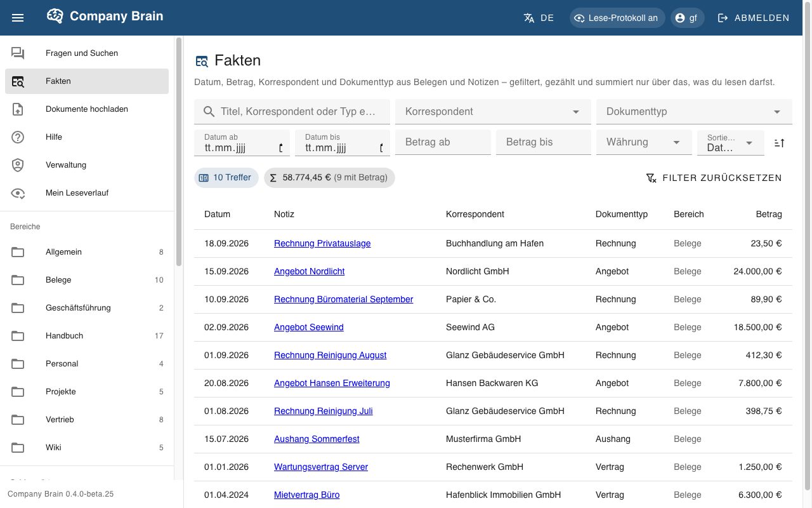The image size is (812, 508).
Task: Click the Personal folder icon
Action: pyautogui.click(x=18, y=364)
